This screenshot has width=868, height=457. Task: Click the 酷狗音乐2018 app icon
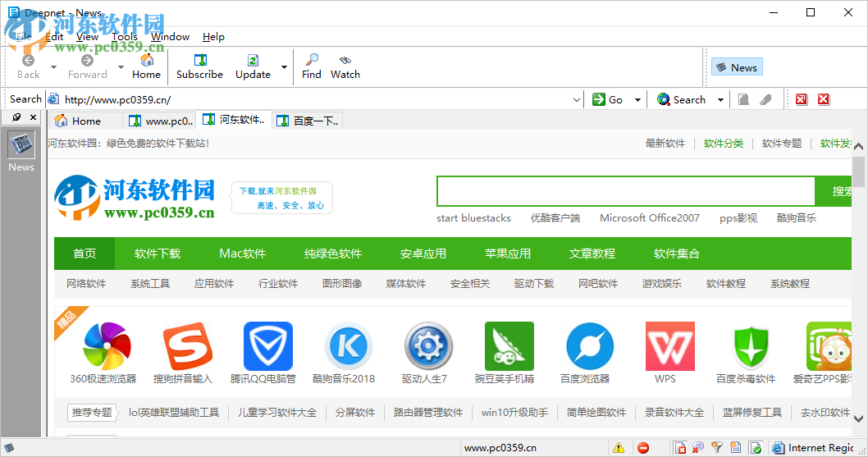pos(349,346)
